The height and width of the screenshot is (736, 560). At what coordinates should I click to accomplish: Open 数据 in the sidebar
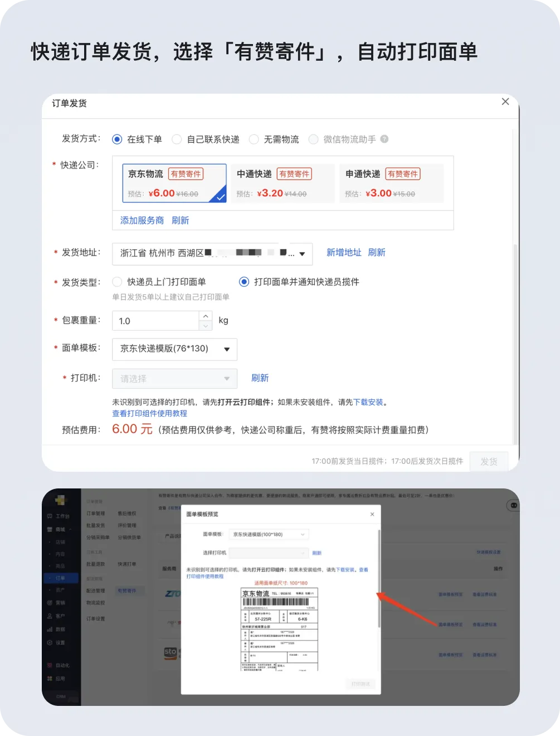(57, 629)
